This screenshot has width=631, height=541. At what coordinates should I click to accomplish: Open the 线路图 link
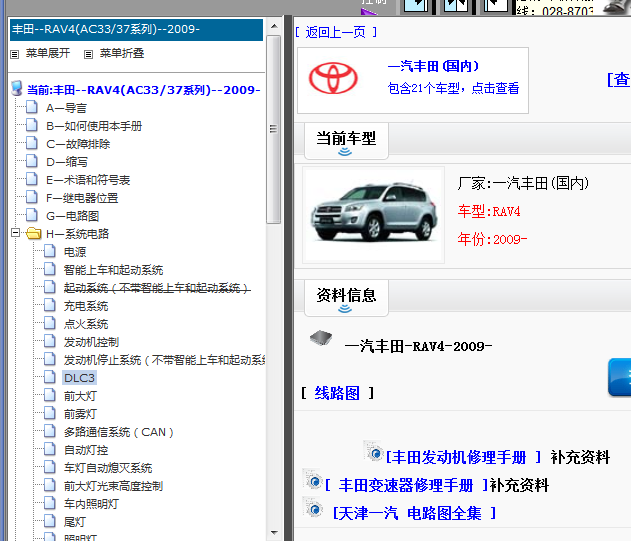click(337, 393)
